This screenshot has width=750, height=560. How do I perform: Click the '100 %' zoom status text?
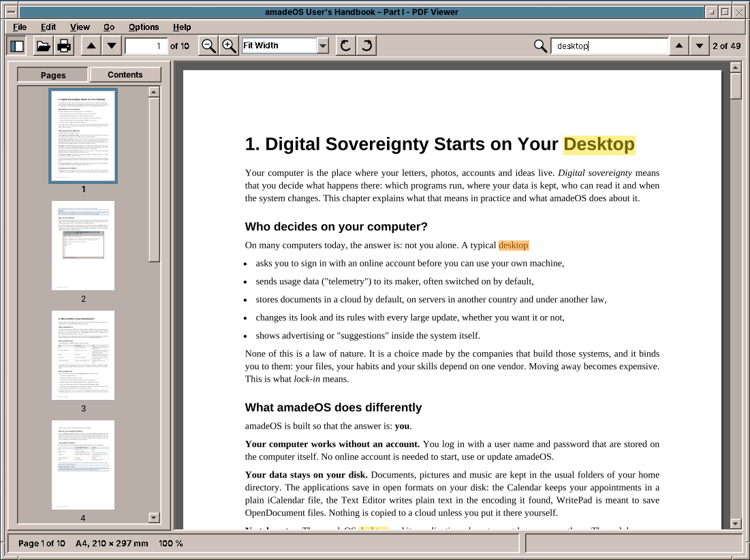point(171,543)
